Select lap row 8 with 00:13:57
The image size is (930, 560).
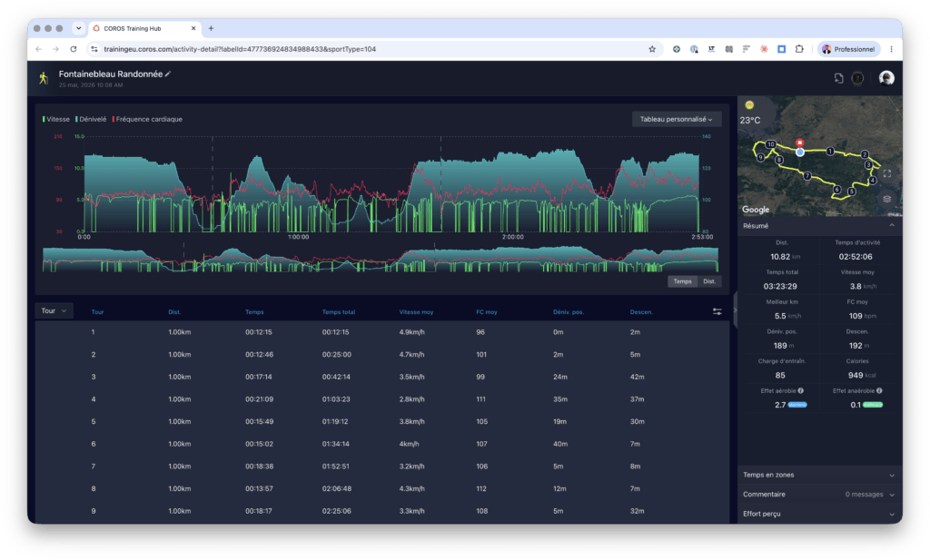pos(382,489)
